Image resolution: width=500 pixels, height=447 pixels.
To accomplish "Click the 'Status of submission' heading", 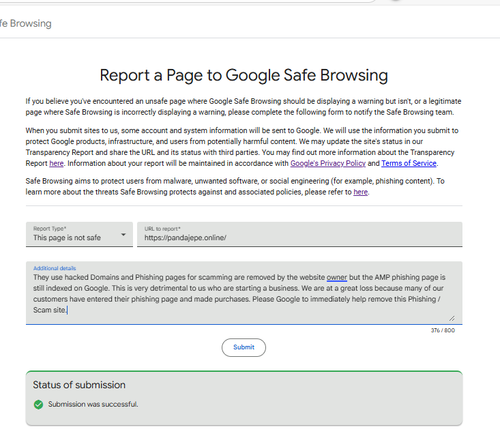I will 79,385.
